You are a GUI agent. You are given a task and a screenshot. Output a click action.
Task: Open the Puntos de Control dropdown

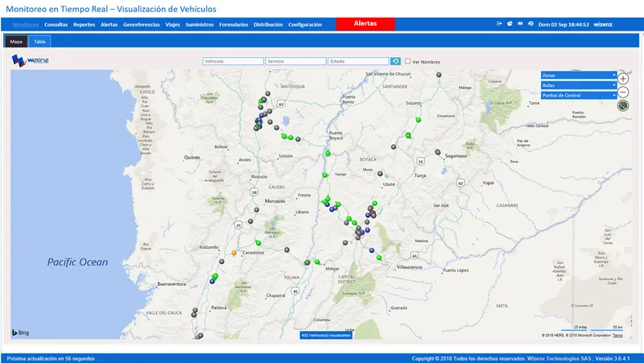click(579, 95)
